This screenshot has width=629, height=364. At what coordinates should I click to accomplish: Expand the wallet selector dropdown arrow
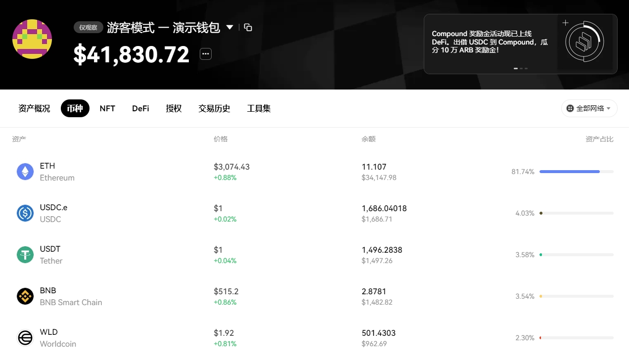pos(229,27)
